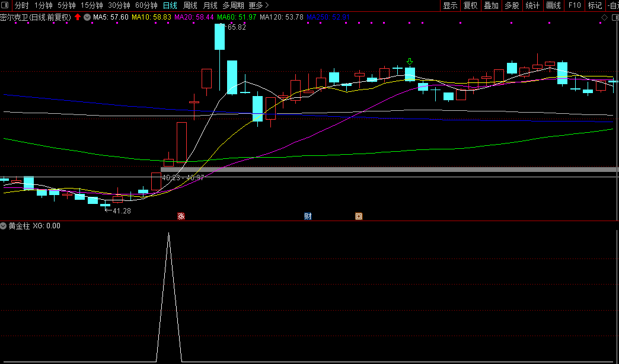Click the 65.82 high price label

(x=237, y=27)
